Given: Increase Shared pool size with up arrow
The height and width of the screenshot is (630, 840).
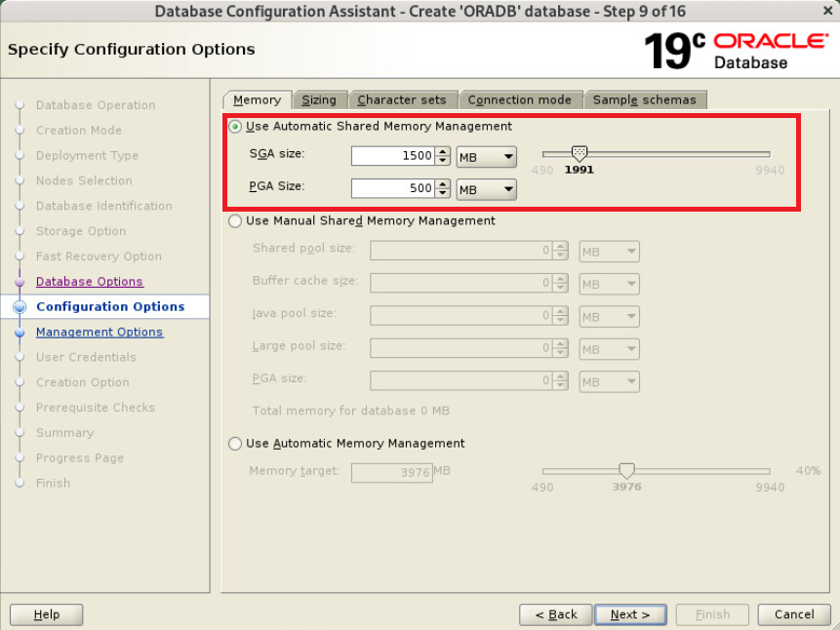Looking at the screenshot, I should pos(560,247).
